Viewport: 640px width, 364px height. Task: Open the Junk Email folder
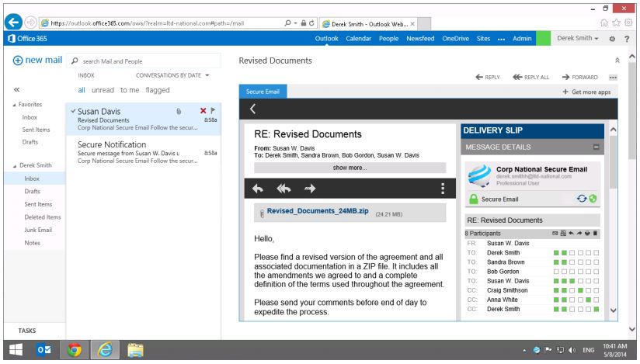(x=38, y=230)
